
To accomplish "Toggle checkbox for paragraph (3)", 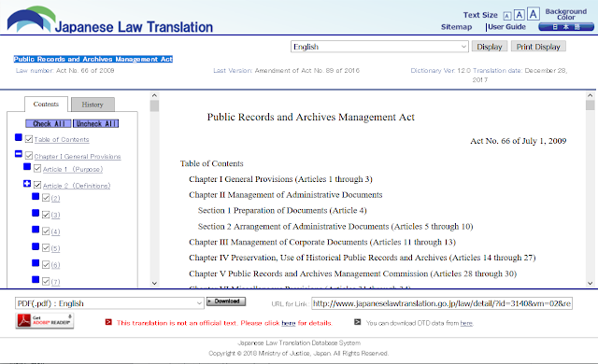I will tap(46, 215).
